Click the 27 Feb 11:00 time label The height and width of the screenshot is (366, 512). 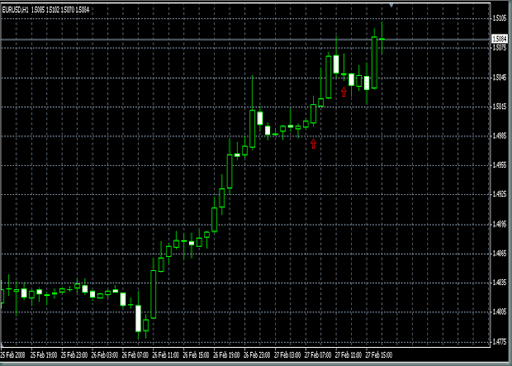[x=348, y=355]
